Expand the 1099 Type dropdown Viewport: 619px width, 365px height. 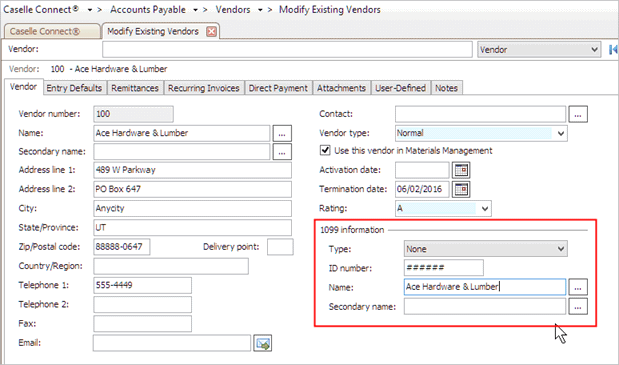[x=561, y=249]
